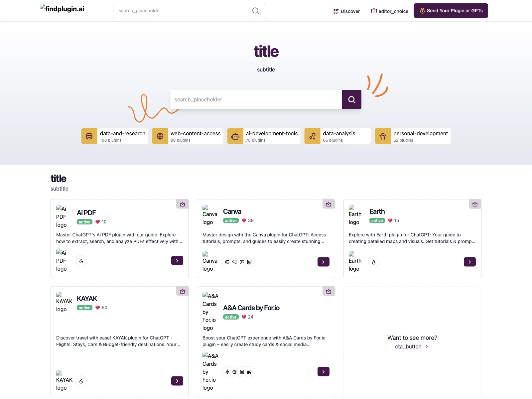Image resolution: width=532 pixels, height=399 pixels.
Task: Click the heart icon on Canva card
Action: pos(244,220)
